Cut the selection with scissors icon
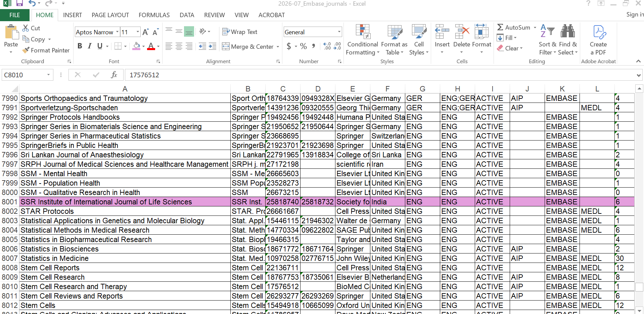Screen dimensions: 644x314 [x=26, y=28]
